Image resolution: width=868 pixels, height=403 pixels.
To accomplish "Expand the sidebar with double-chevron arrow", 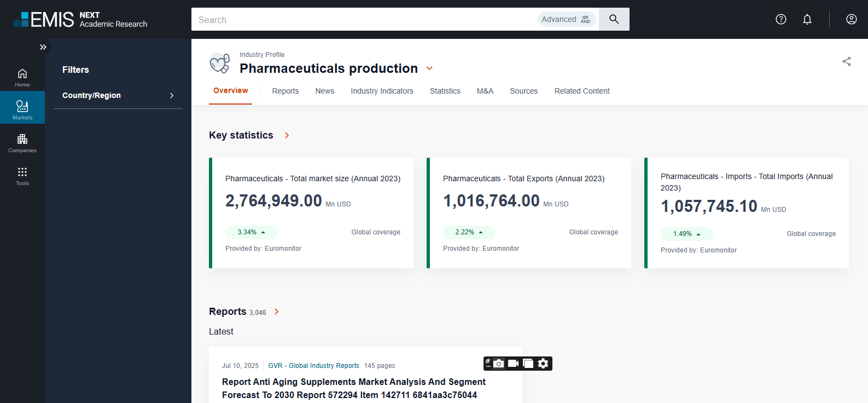I will click(x=43, y=47).
